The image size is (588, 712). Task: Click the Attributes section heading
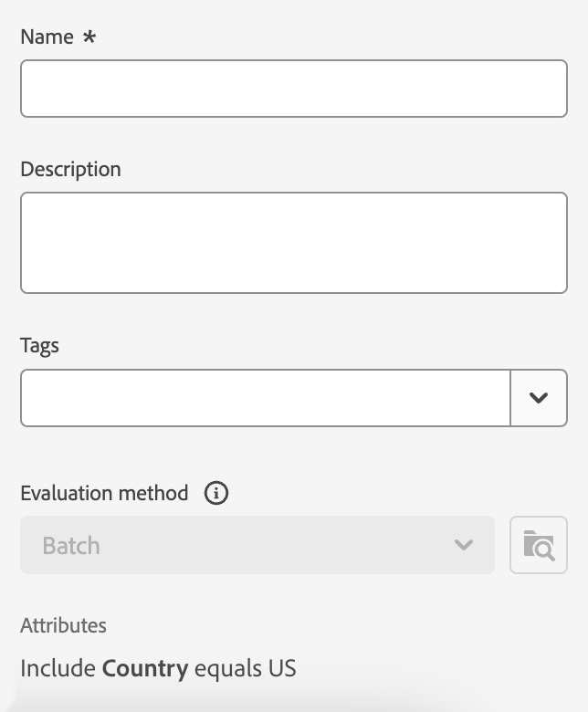click(x=63, y=626)
